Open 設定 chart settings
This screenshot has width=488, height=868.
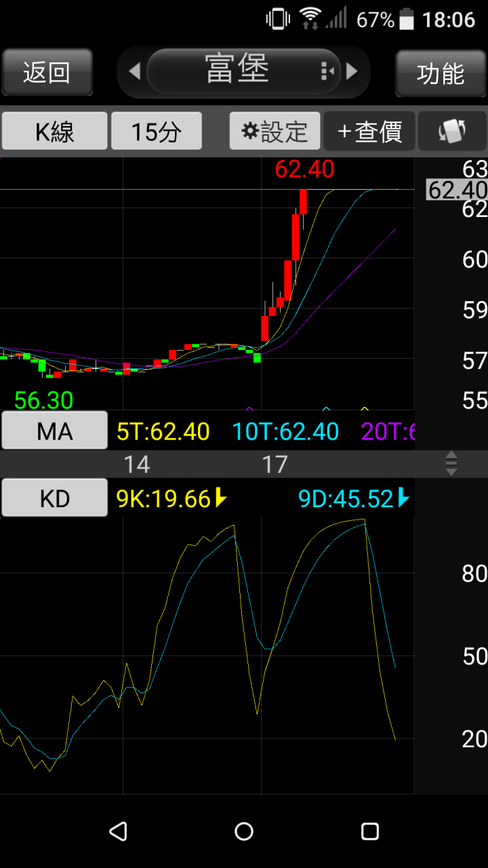275,131
